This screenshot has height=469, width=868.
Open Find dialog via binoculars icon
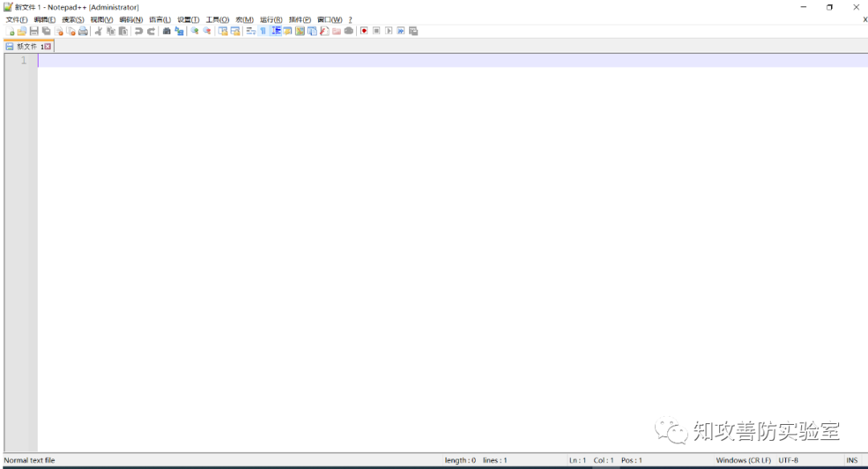pos(166,31)
